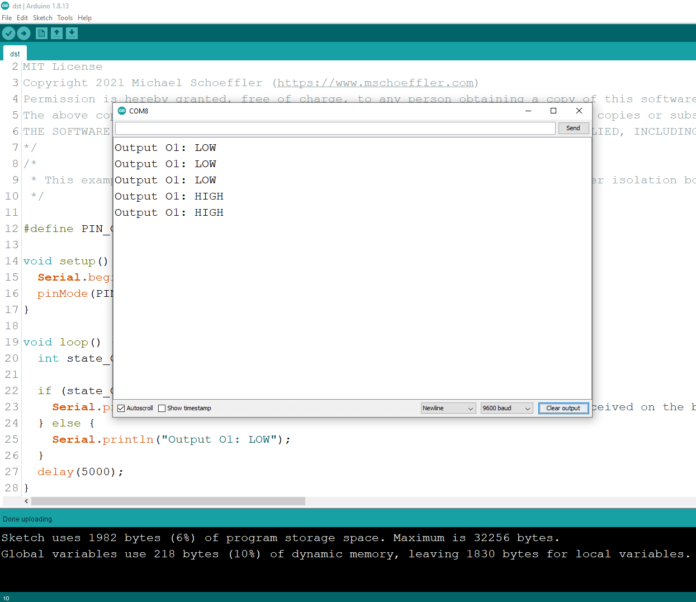696x602 pixels.
Task: Expand the 9600 baud rate dropdown
Action: coord(507,408)
